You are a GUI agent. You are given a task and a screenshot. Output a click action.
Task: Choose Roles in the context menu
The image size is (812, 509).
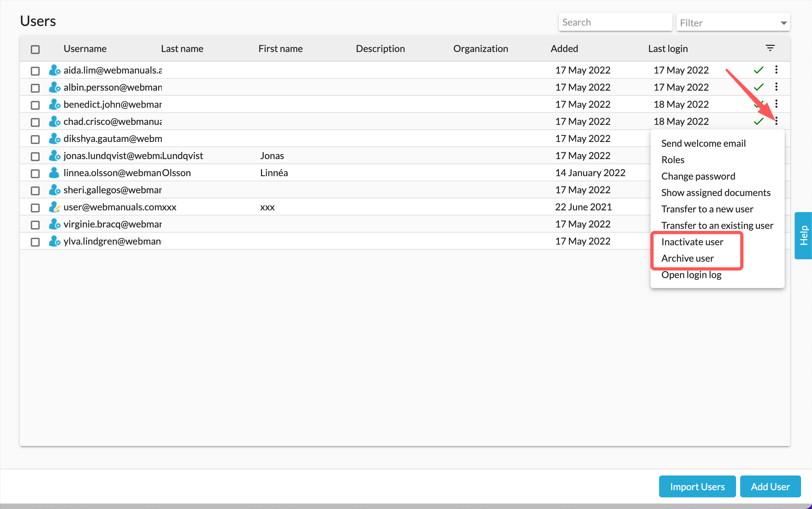pos(673,160)
